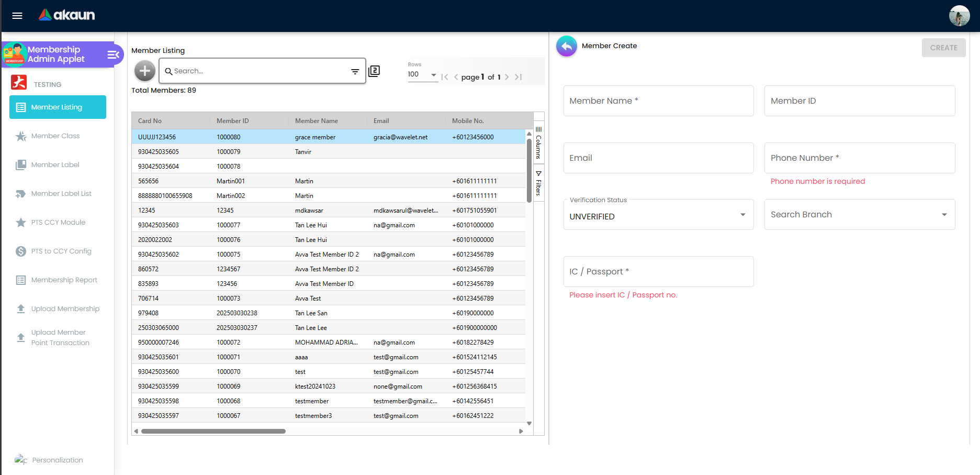
Task: Open the Columns side panel
Action: (538, 142)
